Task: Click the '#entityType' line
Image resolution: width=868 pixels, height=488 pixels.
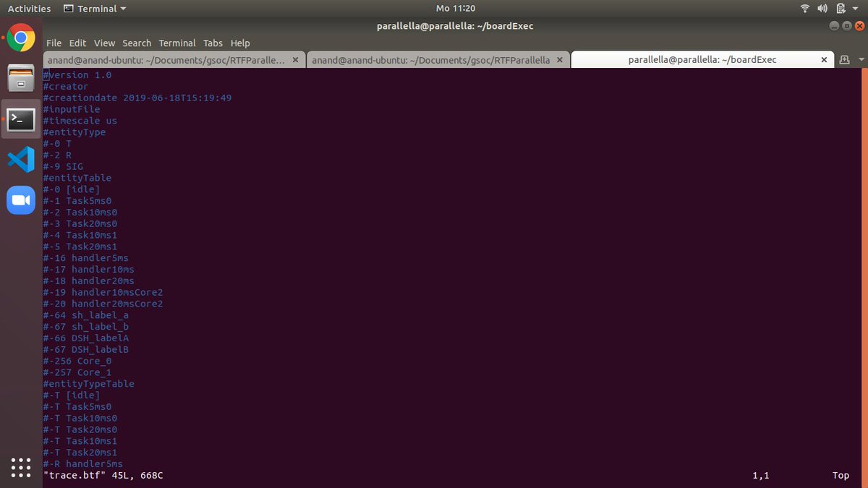Action: [75, 132]
